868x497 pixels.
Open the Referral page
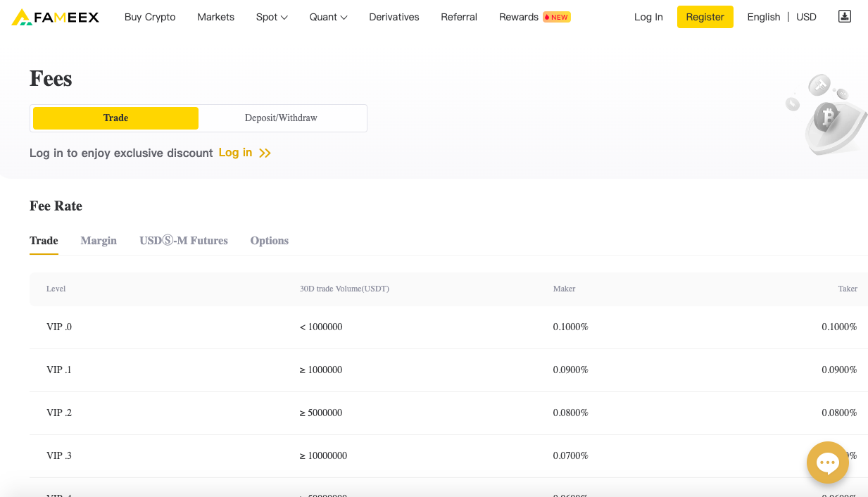[459, 17]
